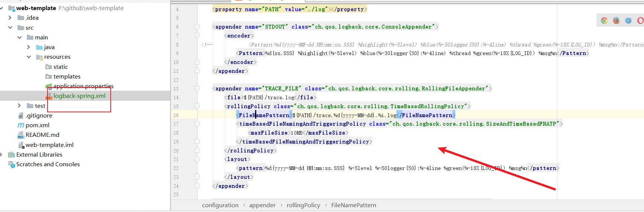Open in Safari browser icon
Viewport: 644px width, 212px height.
(x=628, y=20)
